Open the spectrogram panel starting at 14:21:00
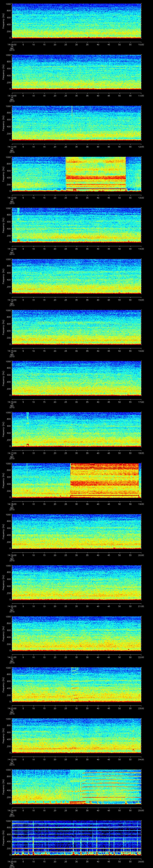Image resolution: width=153 pixels, height=868 pixels. tap(76, 633)
